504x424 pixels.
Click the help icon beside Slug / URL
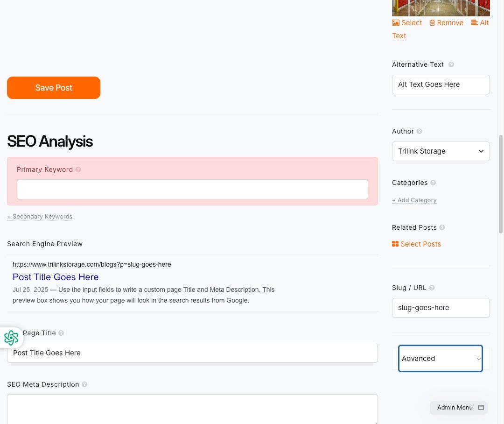pos(432,288)
